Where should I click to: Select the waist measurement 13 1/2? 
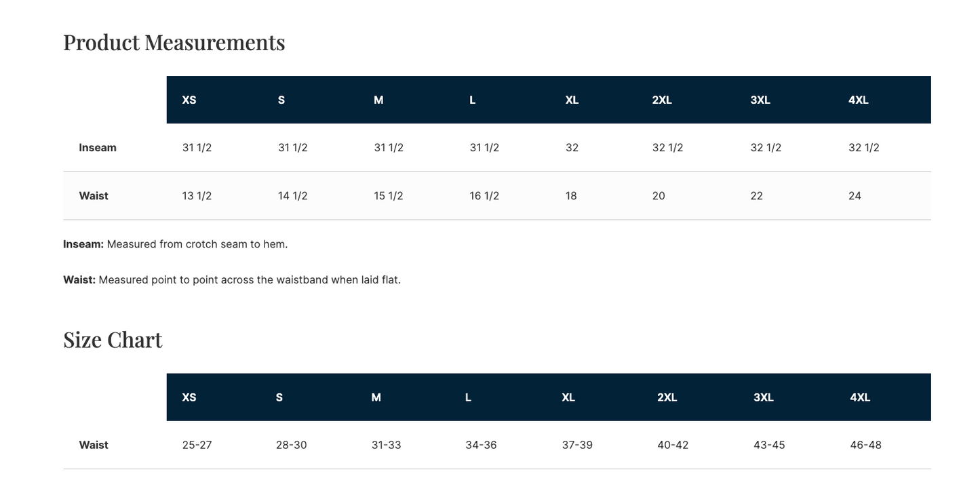(197, 196)
